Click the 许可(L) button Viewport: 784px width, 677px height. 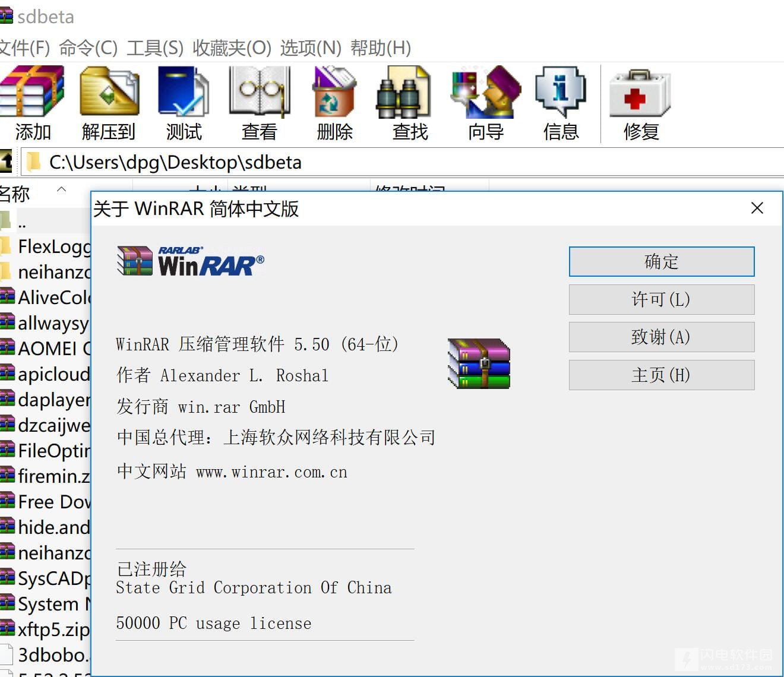click(662, 299)
